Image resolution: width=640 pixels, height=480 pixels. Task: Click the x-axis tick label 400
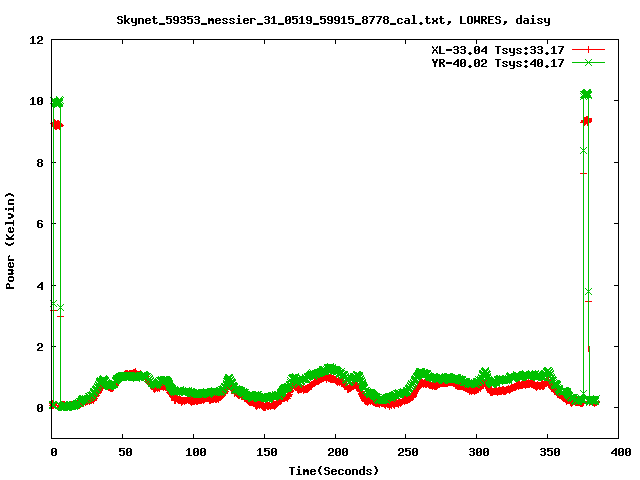click(620, 452)
